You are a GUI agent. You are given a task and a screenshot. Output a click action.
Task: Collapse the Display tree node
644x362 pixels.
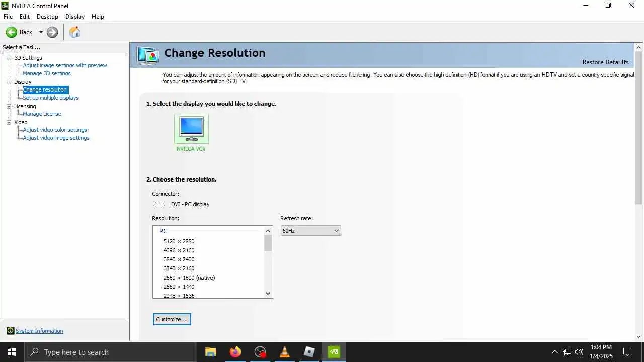click(9, 82)
